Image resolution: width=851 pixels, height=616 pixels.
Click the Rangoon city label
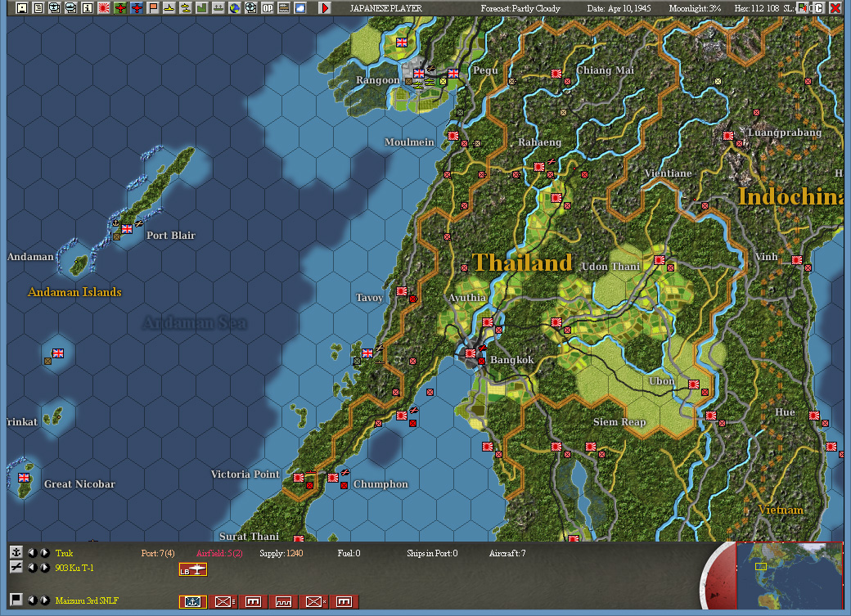(x=377, y=80)
